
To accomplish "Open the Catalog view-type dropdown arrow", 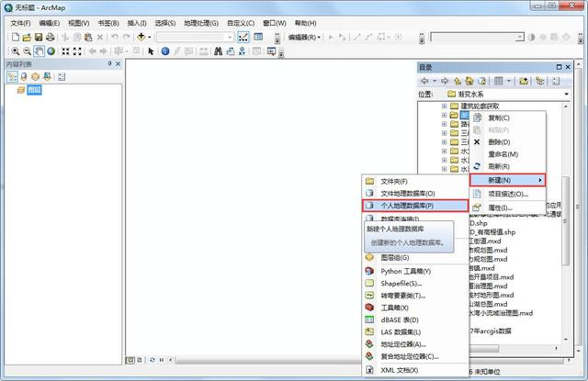I will click(508, 81).
